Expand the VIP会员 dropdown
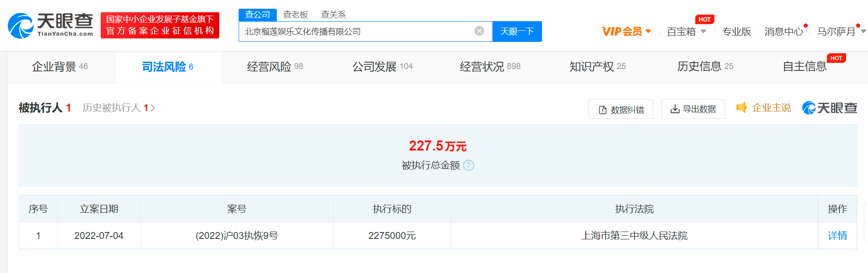The height and width of the screenshot is (273, 868). 648,31
